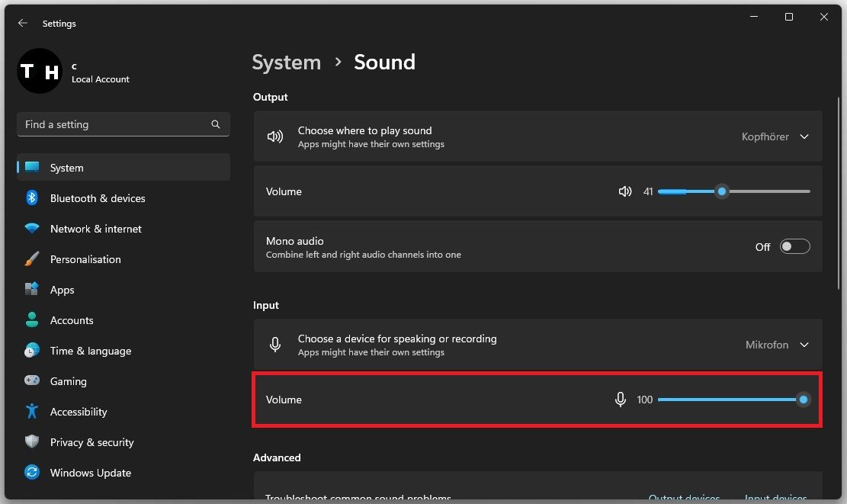Expand the Mikrofon input device dropdown
Viewport: 847px width, 504px height.
click(804, 345)
